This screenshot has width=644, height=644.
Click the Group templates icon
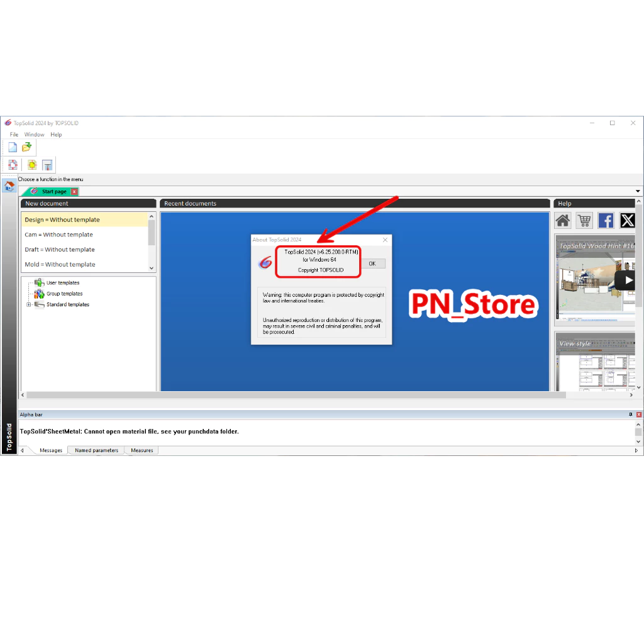(40, 294)
